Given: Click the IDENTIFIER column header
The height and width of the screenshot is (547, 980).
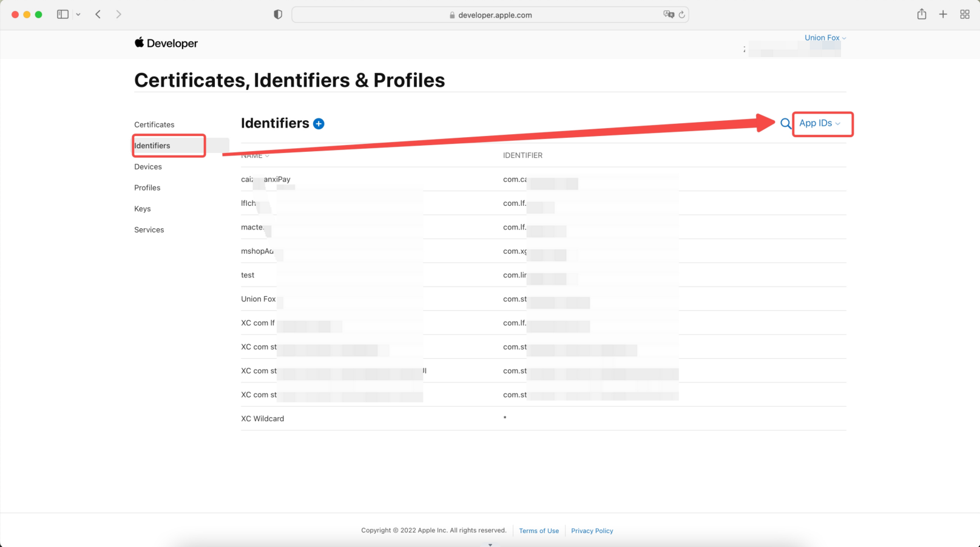Looking at the screenshot, I should pos(522,155).
